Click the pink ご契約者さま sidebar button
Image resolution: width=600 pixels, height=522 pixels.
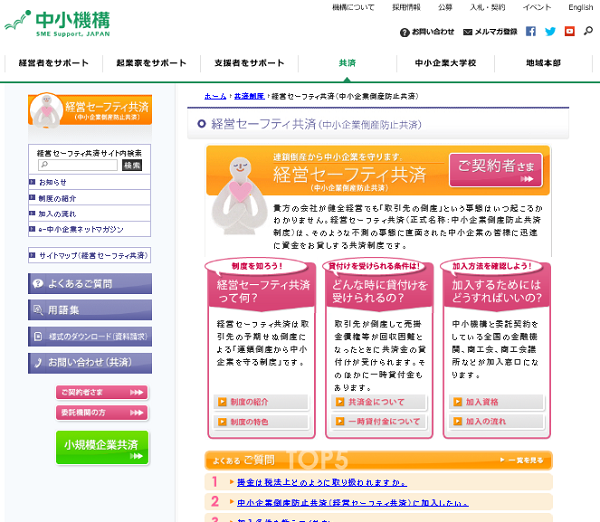tap(102, 392)
